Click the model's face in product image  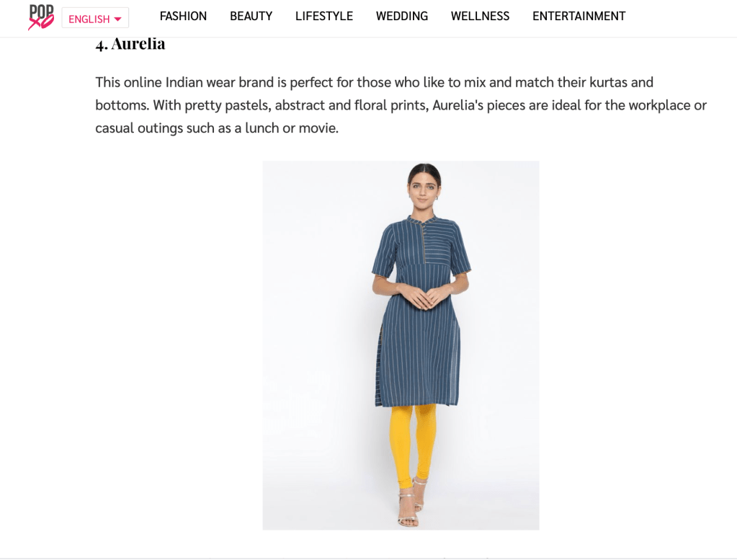click(423, 190)
